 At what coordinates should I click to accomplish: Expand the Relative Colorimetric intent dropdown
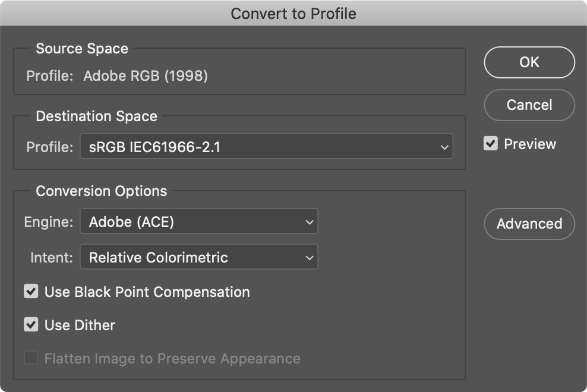point(198,257)
